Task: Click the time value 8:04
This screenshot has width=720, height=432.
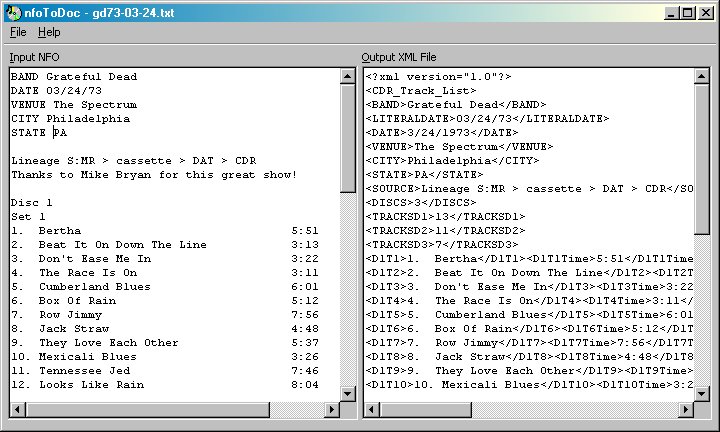Action: click(305, 385)
